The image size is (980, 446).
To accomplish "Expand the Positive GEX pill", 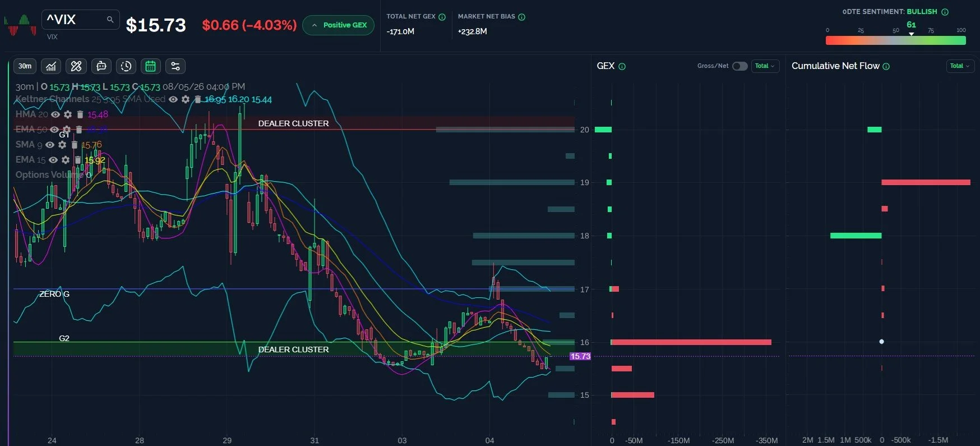I will point(338,25).
